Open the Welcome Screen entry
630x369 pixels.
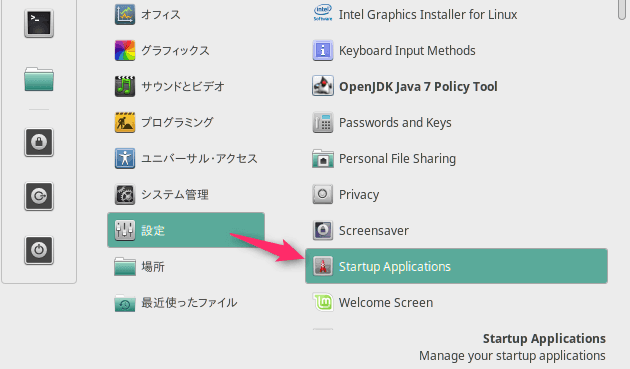[456, 302]
